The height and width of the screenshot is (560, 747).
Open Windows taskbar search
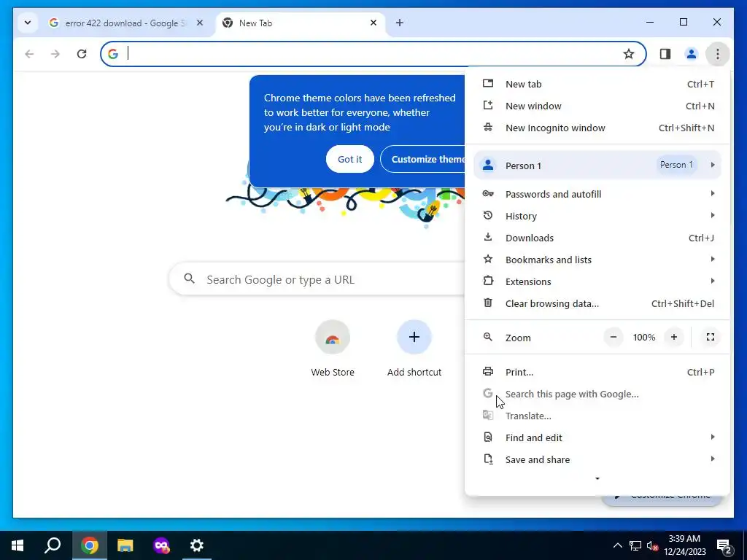point(53,545)
